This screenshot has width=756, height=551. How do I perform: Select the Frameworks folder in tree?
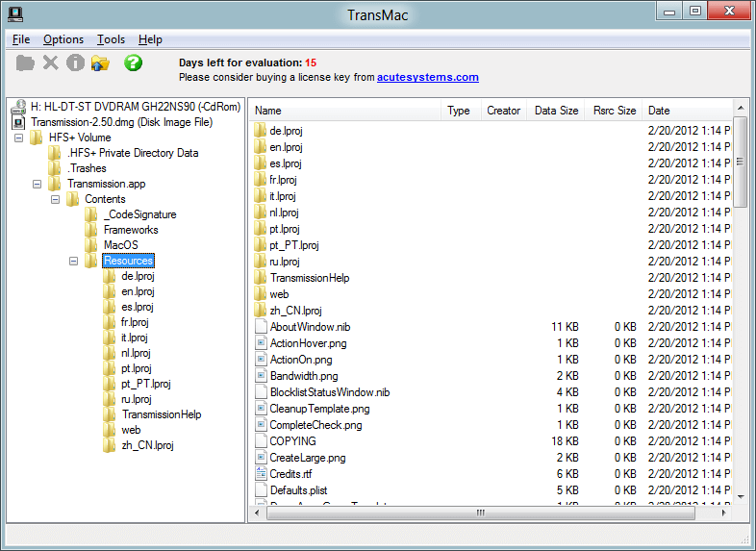130,230
